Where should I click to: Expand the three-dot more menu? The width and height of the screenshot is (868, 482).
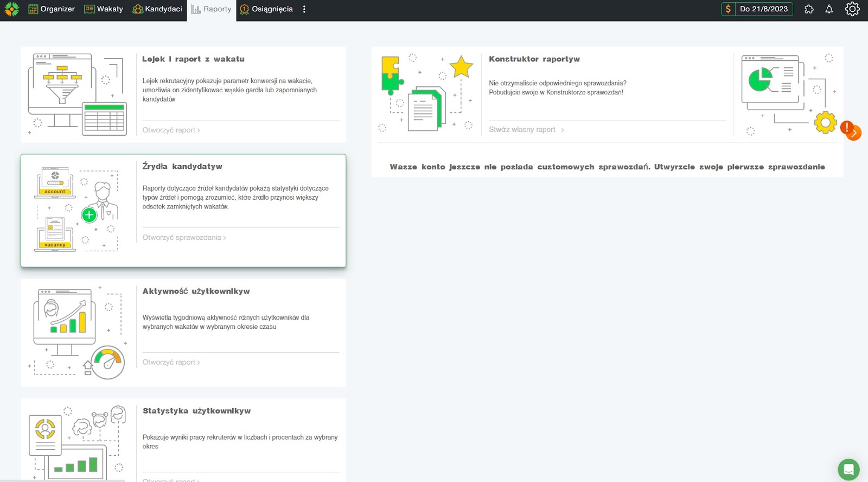pos(304,9)
